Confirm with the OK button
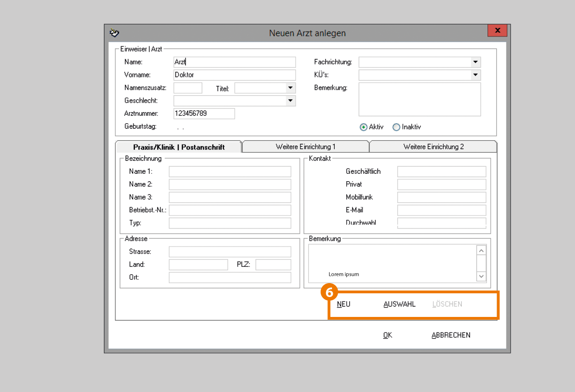Screen dimensions: 575x392 click(x=387, y=335)
